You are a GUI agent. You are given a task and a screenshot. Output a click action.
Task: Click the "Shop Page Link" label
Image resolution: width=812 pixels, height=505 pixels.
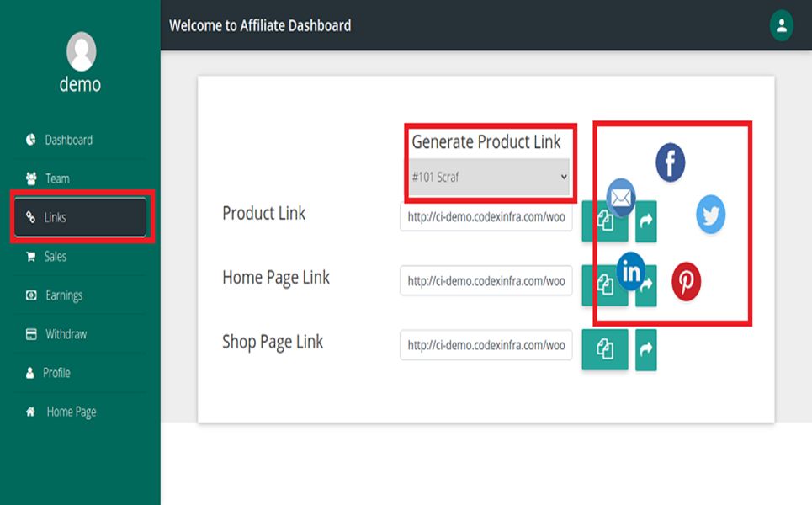pos(273,343)
